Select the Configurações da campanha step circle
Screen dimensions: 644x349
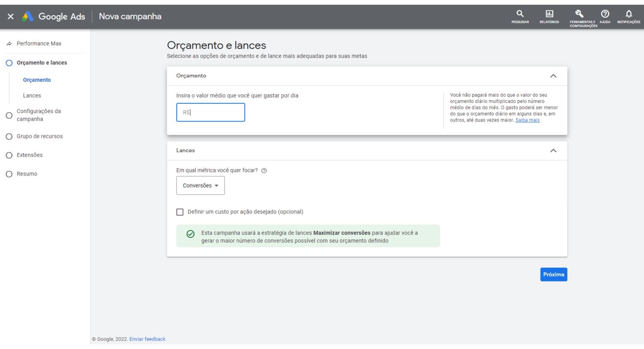pos(9,115)
